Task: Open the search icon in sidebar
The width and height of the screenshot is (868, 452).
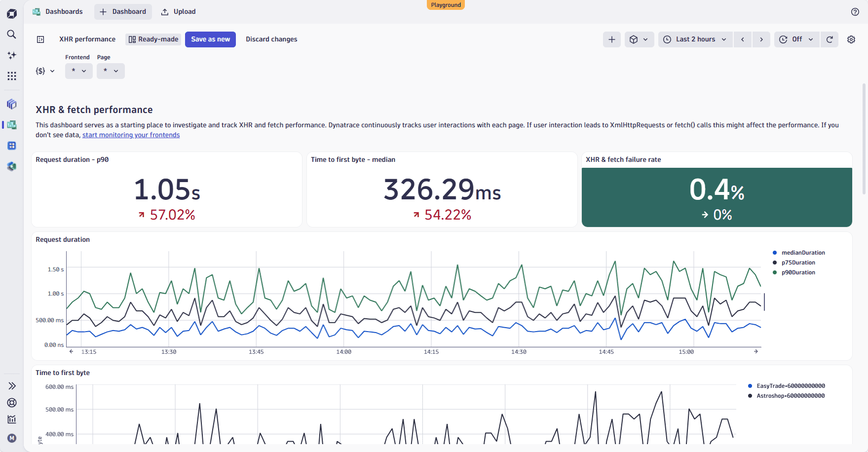Action: [11, 34]
